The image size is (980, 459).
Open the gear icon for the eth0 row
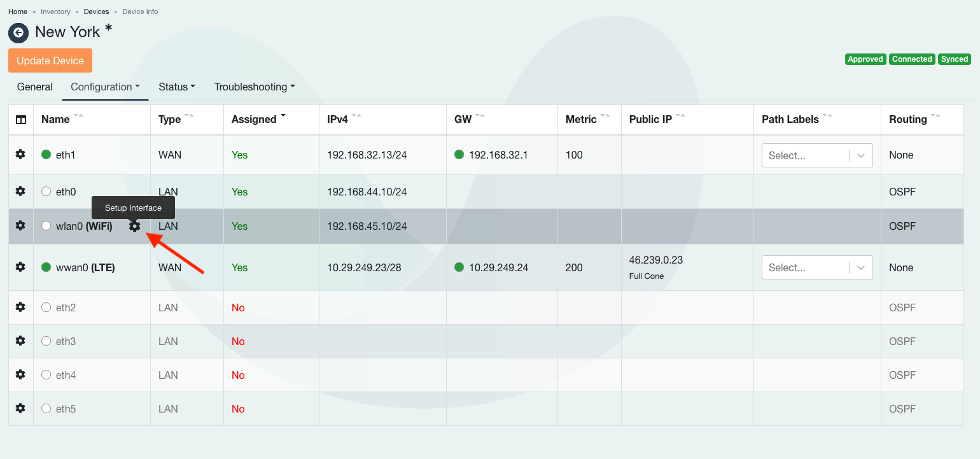(20, 192)
